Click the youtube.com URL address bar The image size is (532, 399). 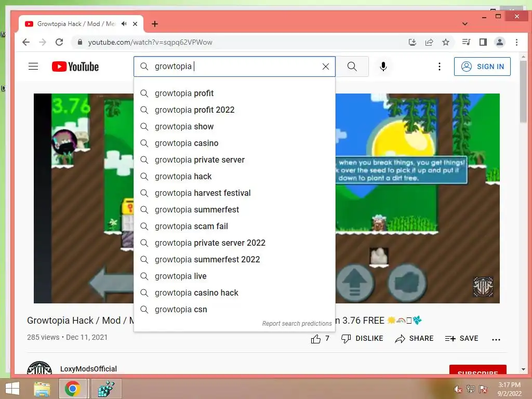coord(237,42)
